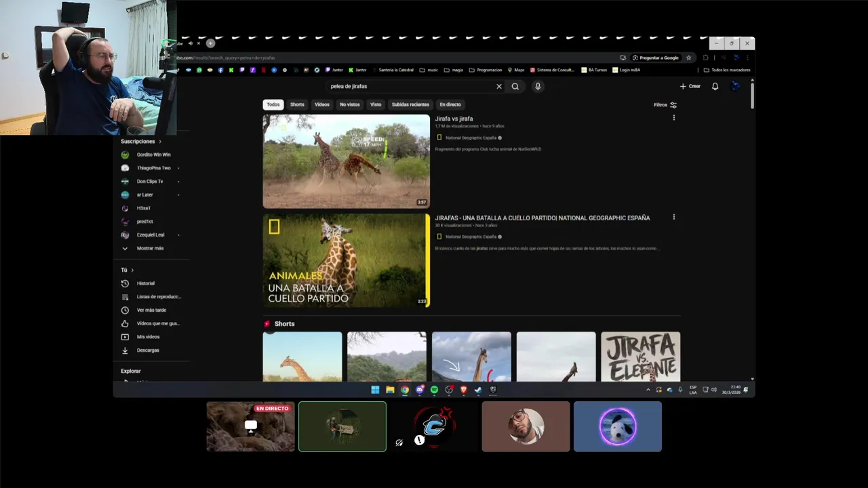This screenshot has width=868, height=488.
Task: Open the Login miBA bookmark
Action: coord(626,70)
